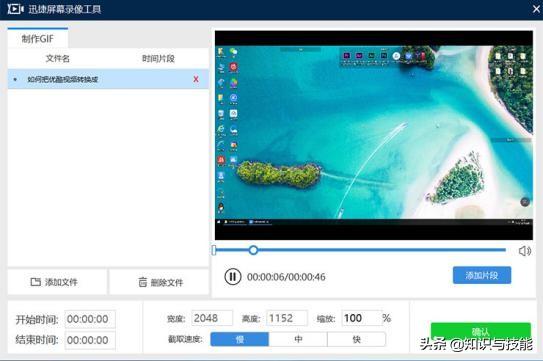Close the 迅捷屏幕录像工具 window
543x361 pixels.
pos(536,9)
